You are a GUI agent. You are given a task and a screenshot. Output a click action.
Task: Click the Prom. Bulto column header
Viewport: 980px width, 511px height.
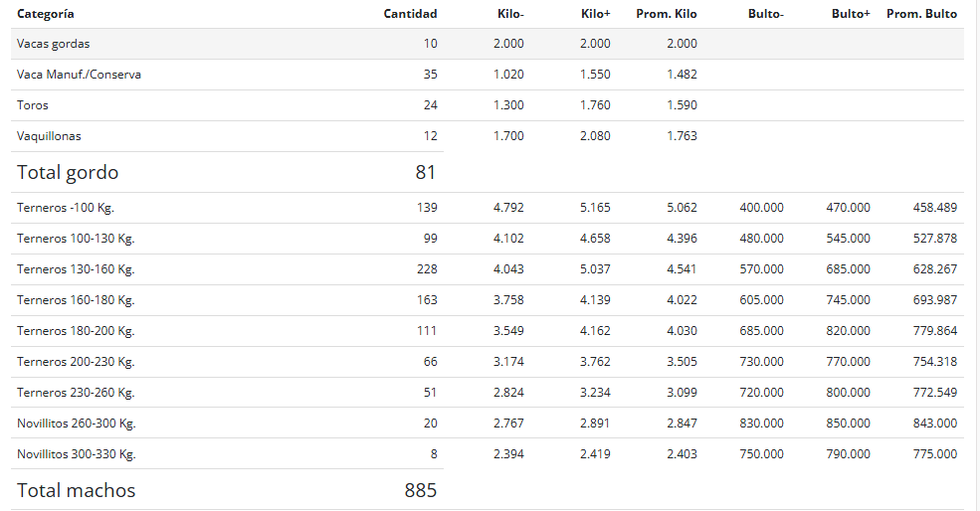921,14
